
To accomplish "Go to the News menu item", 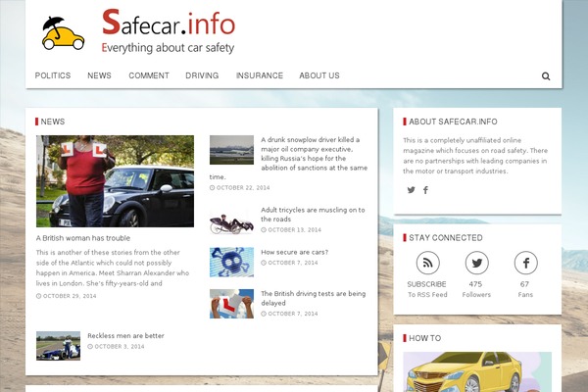I will [99, 75].
